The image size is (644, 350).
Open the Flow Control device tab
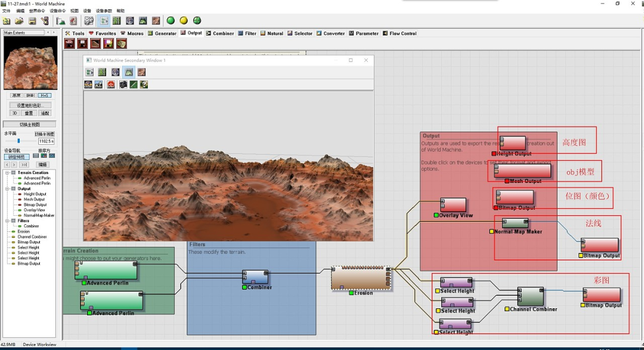click(399, 33)
